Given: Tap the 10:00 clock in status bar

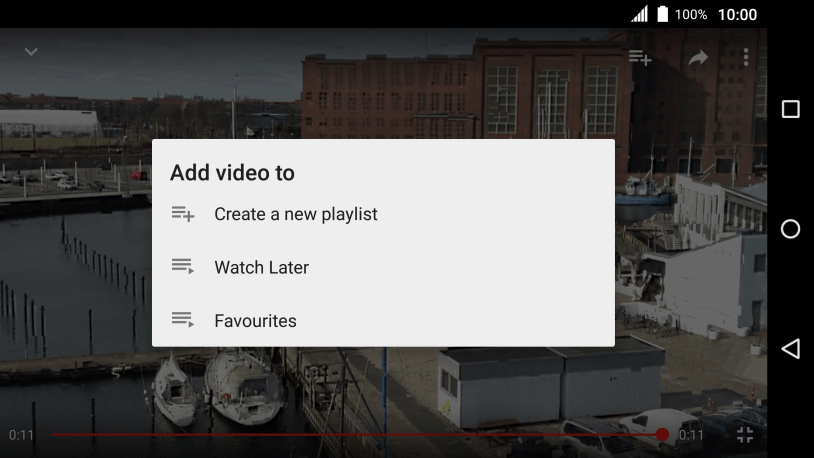Looking at the screenshot, I should [737, 15].
